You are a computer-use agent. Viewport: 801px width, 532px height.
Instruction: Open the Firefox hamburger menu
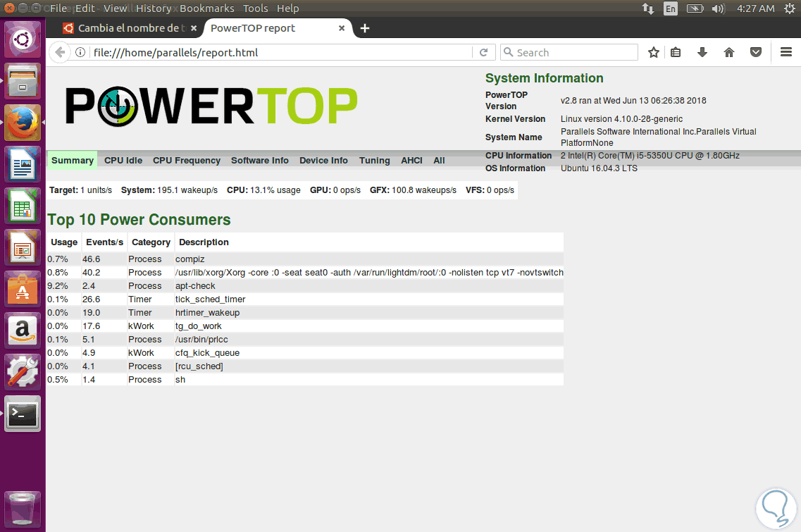tap(786, 52)
